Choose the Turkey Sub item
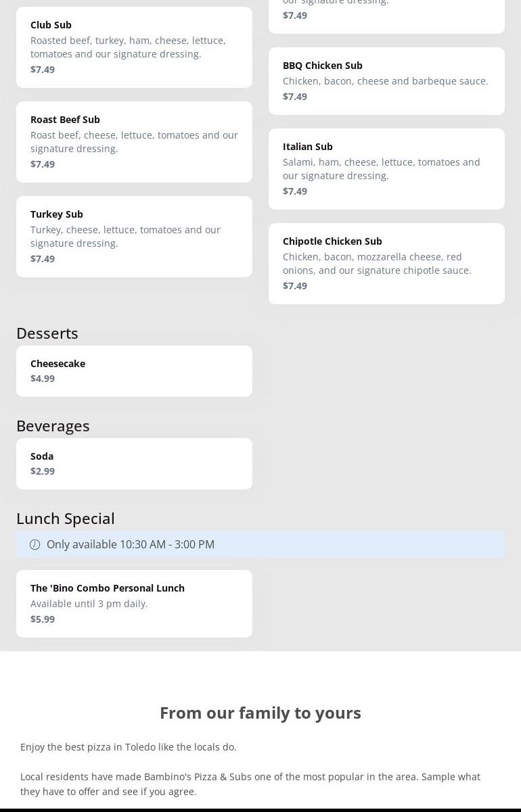 point(134,237)
